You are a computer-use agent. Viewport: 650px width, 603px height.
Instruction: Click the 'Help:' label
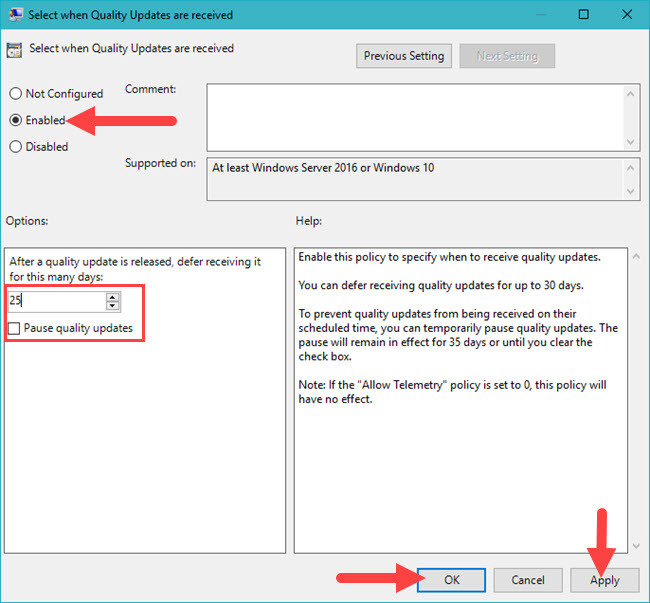pos(308,221)
